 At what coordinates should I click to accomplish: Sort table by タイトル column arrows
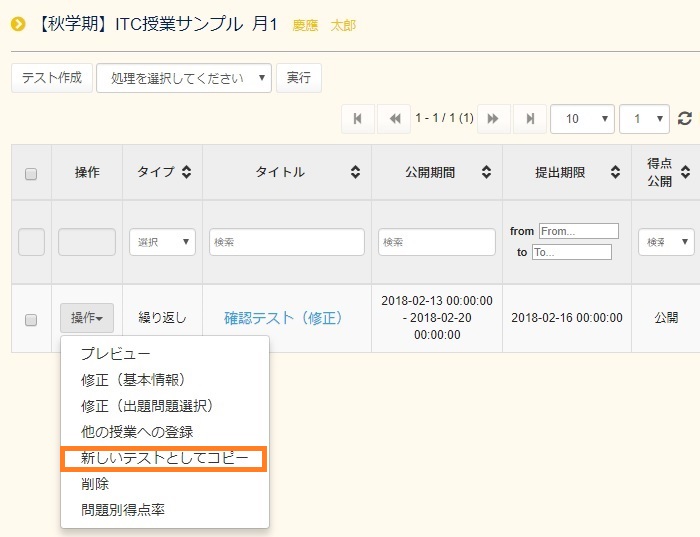tap(355, 172)
